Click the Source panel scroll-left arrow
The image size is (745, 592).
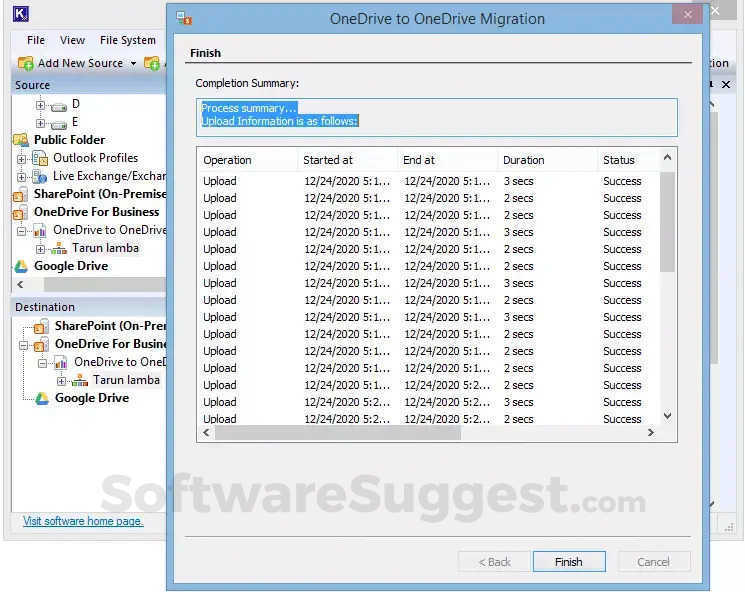[20, 285]
